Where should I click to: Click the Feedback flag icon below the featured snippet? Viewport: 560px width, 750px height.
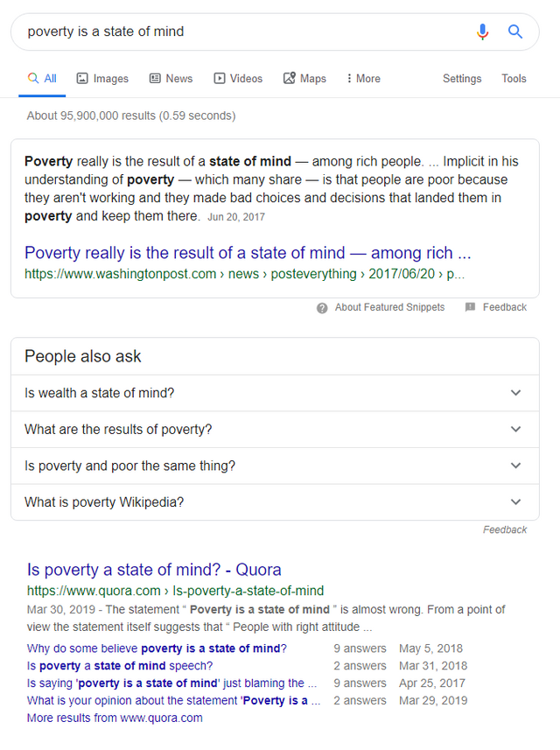tap(470, 307)
